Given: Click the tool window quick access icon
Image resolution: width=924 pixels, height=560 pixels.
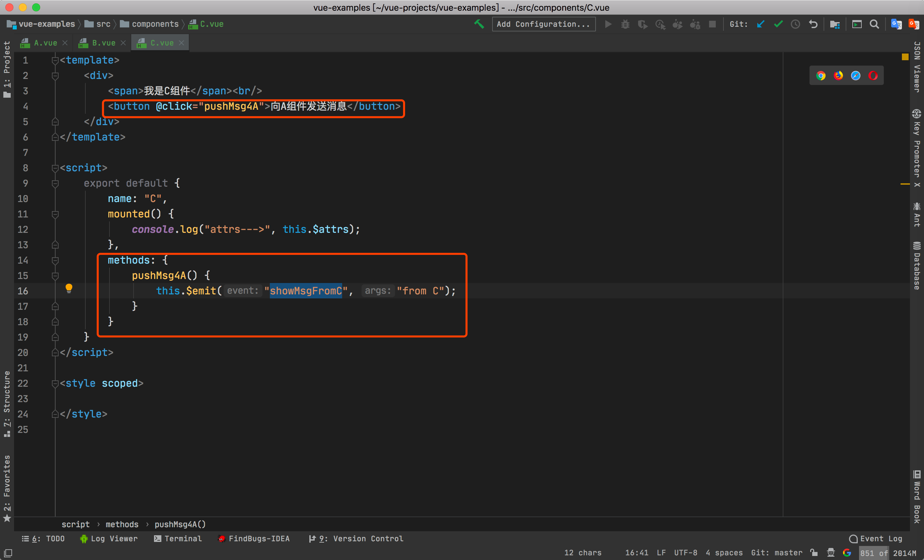Looking at the screenshot, I should [8, 553].
